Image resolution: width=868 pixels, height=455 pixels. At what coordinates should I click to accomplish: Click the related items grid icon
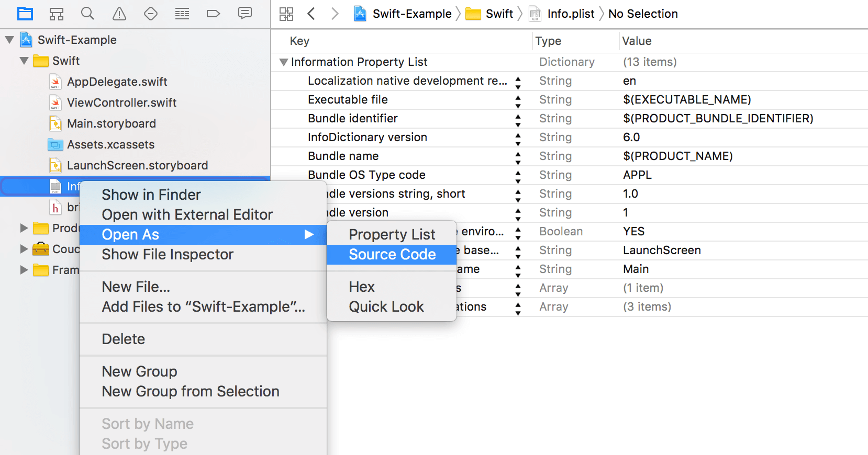(286, 14)
